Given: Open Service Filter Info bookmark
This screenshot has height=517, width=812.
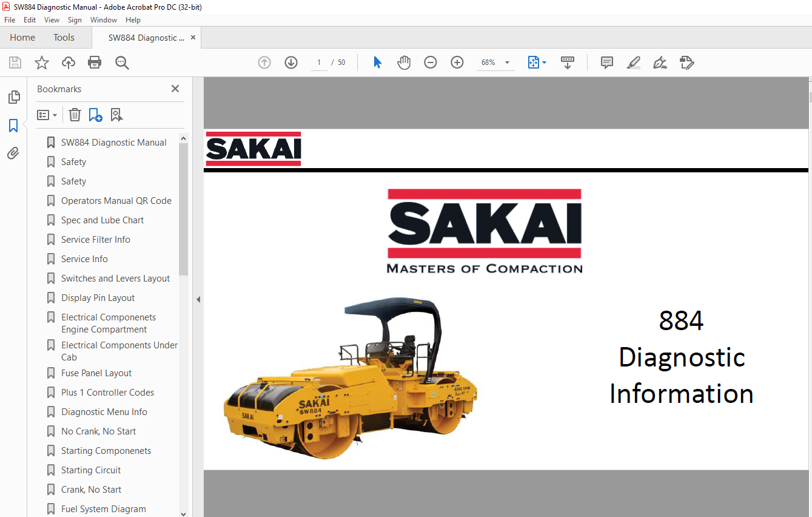Looking at the screenshot, I should [95, 240].
